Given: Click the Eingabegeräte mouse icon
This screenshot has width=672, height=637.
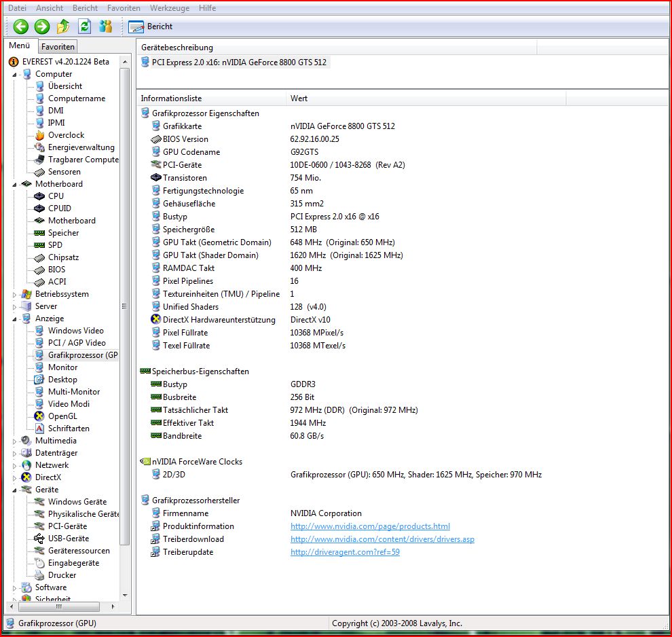Looking at the screenshot, I should pyautogui.click(x=39, y=563).
